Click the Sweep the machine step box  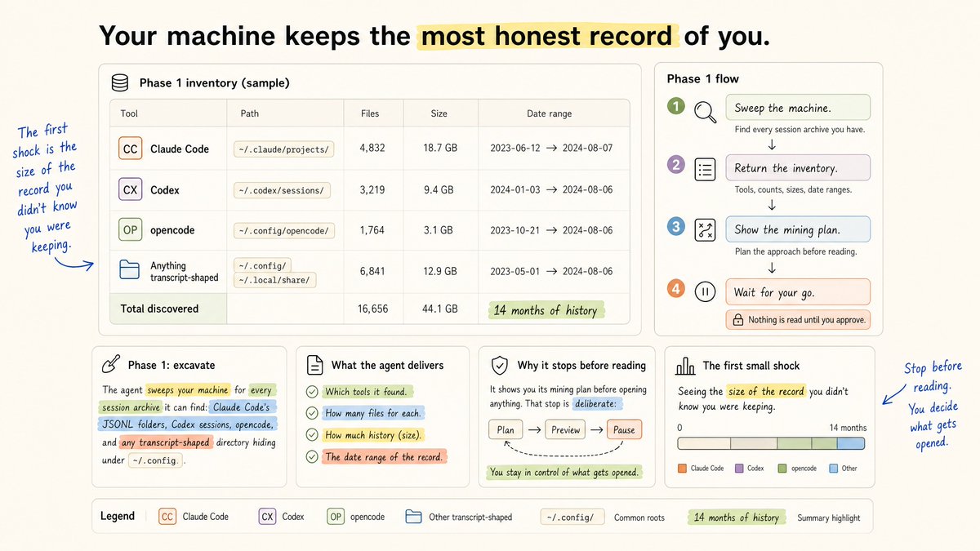pyautogui.click(x=797, y=108)
